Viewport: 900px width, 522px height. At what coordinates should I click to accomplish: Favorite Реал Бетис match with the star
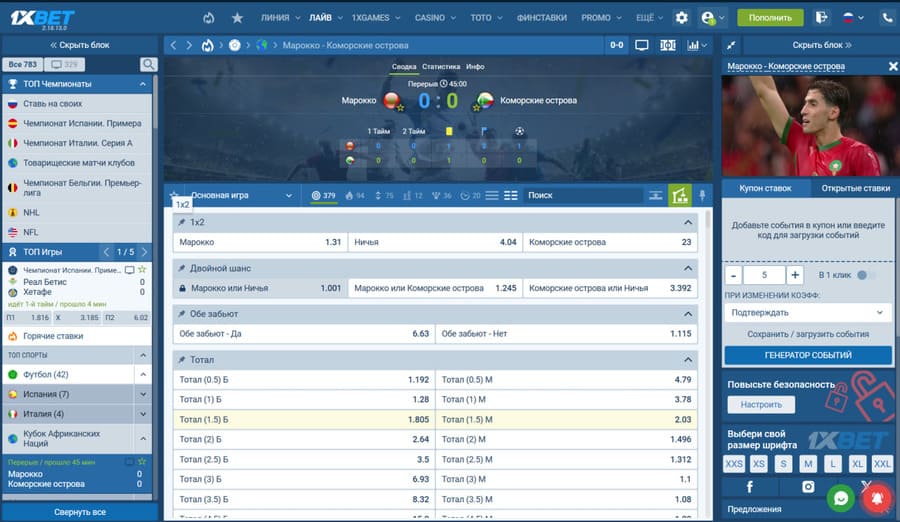[142, 269]
